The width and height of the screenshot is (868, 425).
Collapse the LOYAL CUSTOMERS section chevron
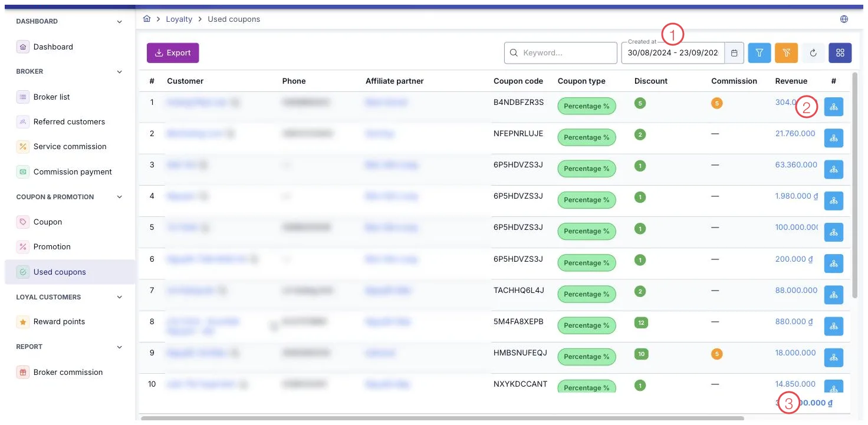tap(120, 297)
